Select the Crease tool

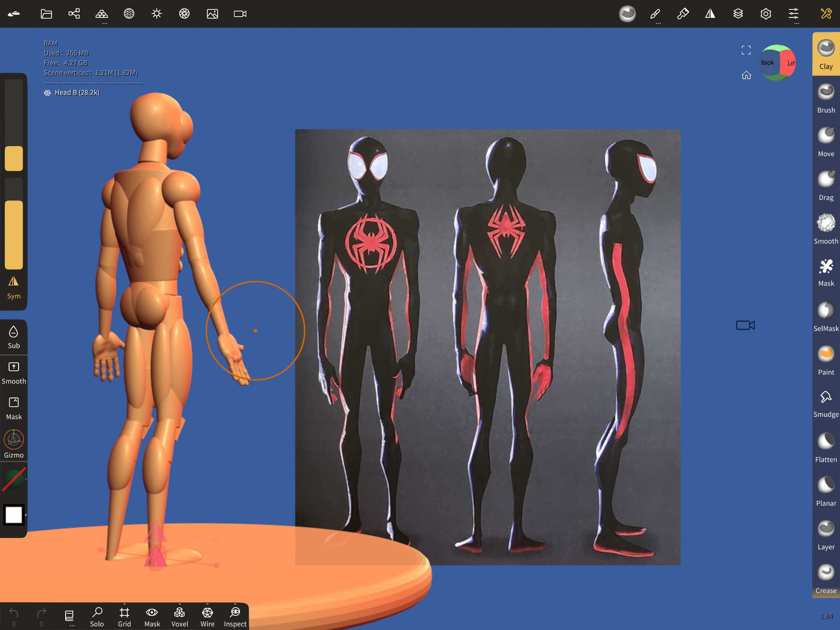click(826, 579)
